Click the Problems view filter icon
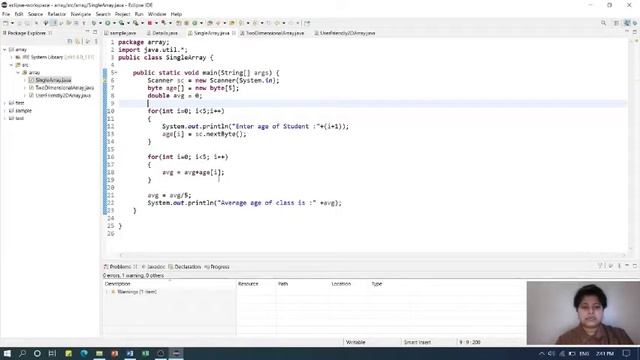This screenshot has height=360, width=640. 600,266
